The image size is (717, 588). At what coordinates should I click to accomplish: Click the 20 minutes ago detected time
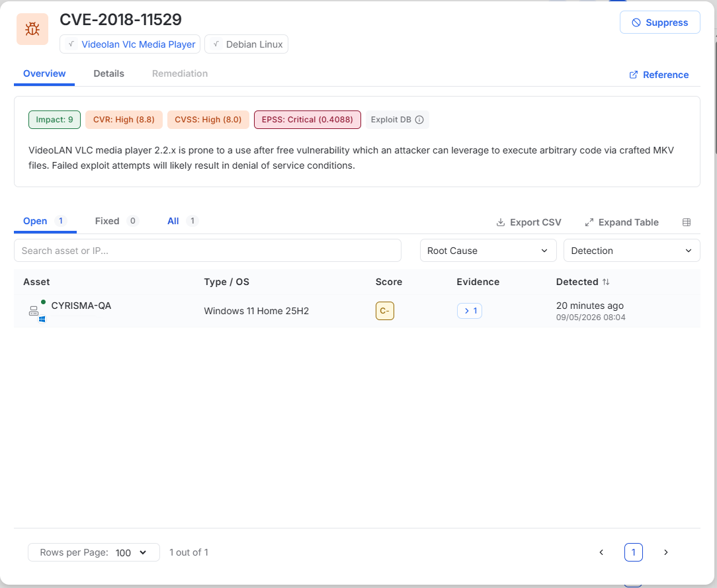589,306
